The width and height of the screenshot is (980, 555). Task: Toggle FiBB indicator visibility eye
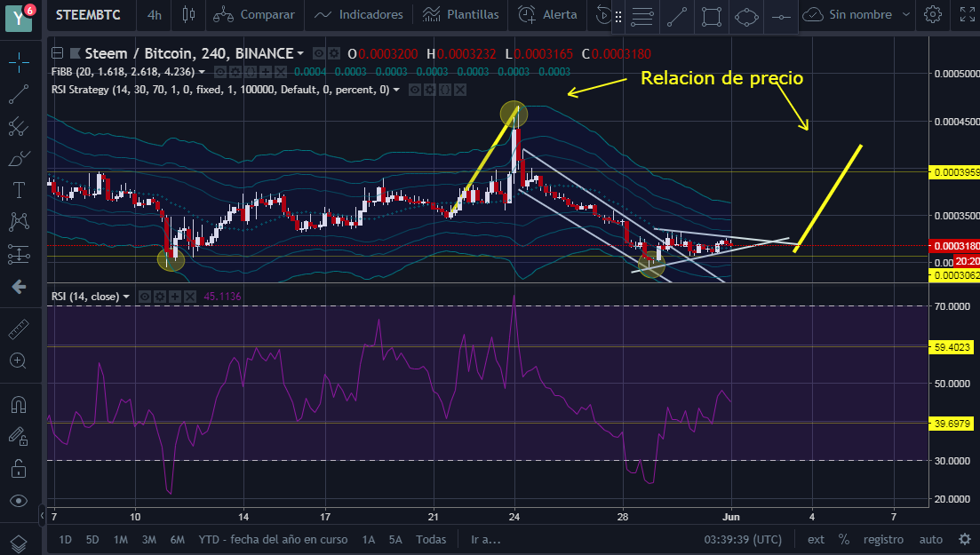click(220, 72)
